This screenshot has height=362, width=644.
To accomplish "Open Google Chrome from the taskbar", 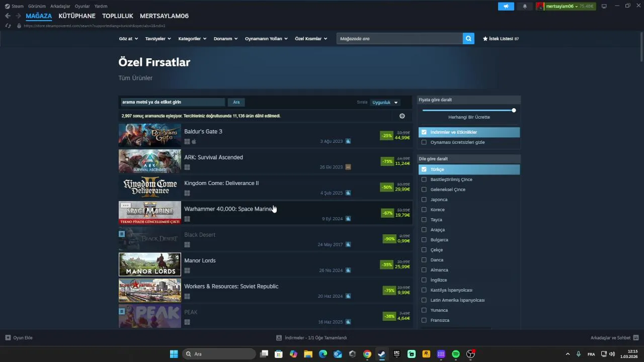I will click(367, 354).
